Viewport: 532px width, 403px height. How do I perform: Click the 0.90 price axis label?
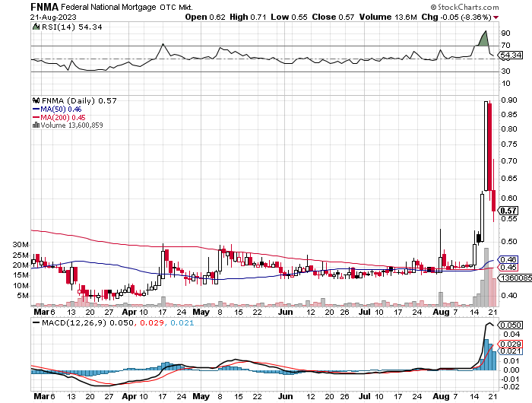[509, 100]
